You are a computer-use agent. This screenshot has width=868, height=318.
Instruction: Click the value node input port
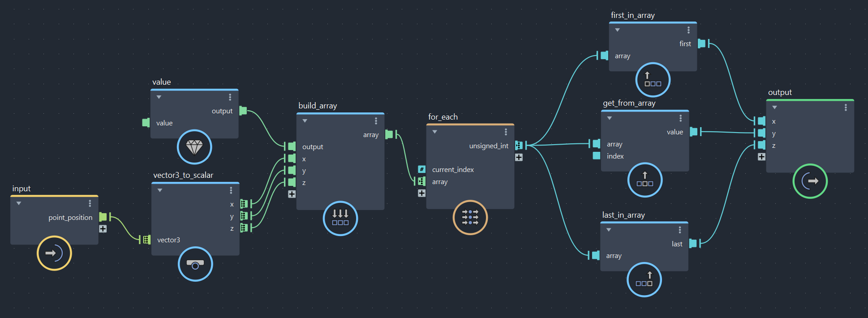[x=146, y=122]
